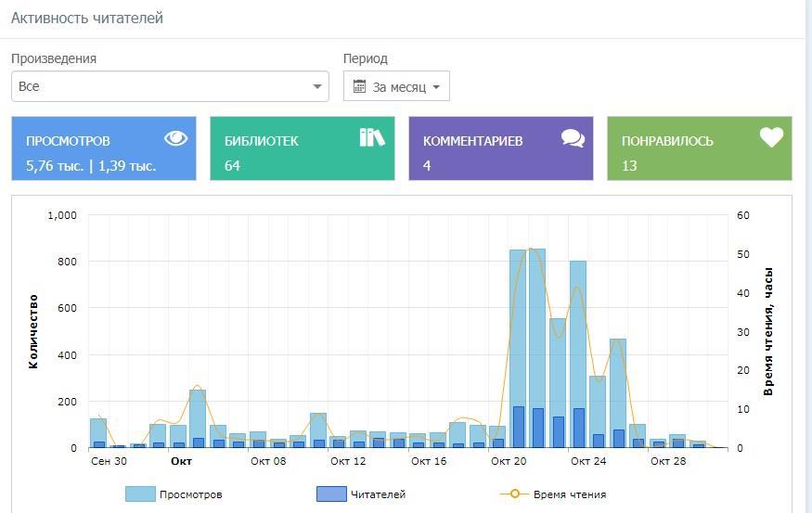Click the yellow Время чтения legend marker
Screen dimensions: 812x513
coord(514,494)
